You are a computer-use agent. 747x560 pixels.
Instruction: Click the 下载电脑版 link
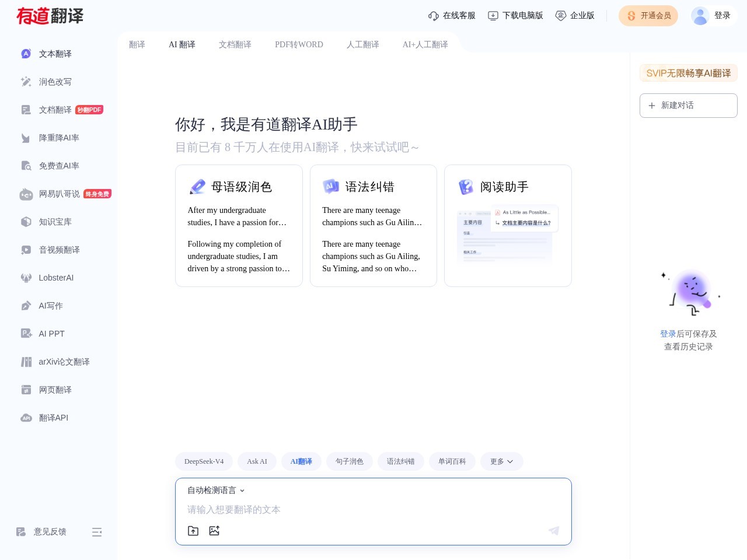[515, 16]
